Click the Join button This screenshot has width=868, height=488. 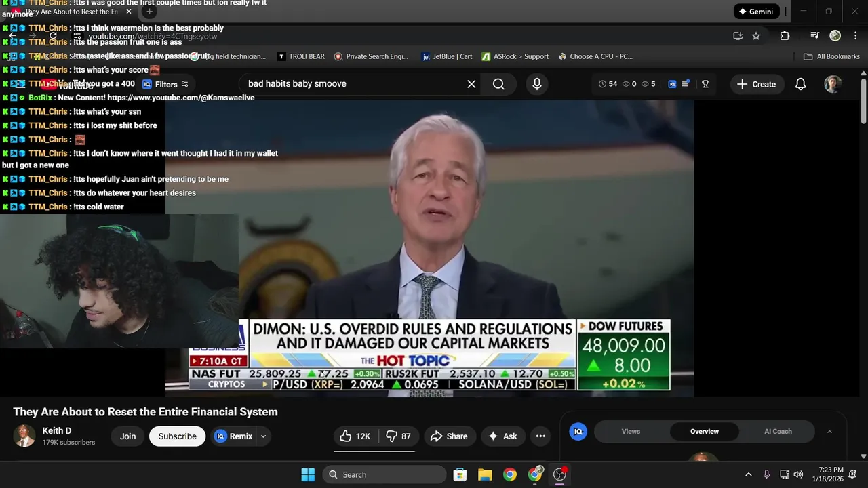click(x=128, y=436)
